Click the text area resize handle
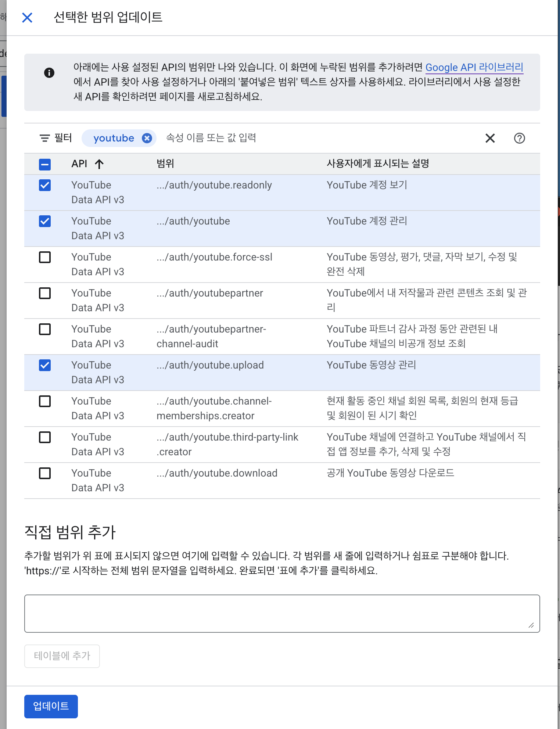 531,625
